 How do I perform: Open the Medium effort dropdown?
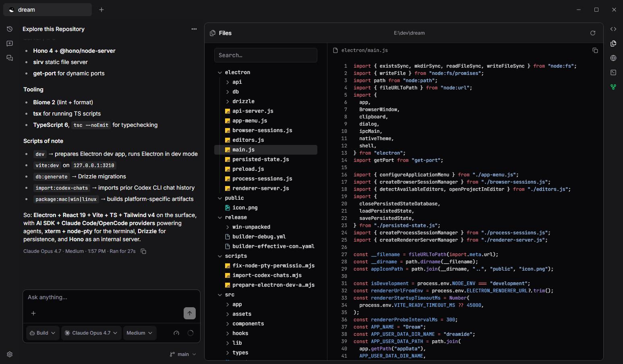[140, 333]
